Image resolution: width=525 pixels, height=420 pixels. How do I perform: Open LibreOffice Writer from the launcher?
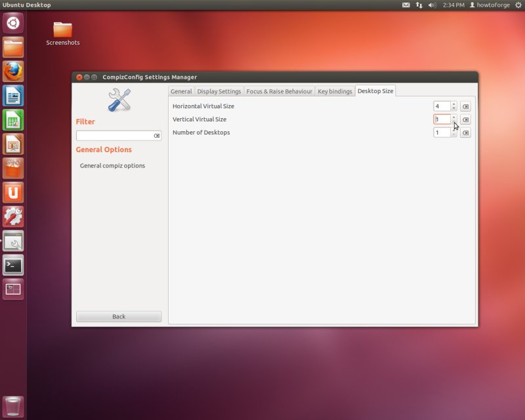[x=13, y=96]
